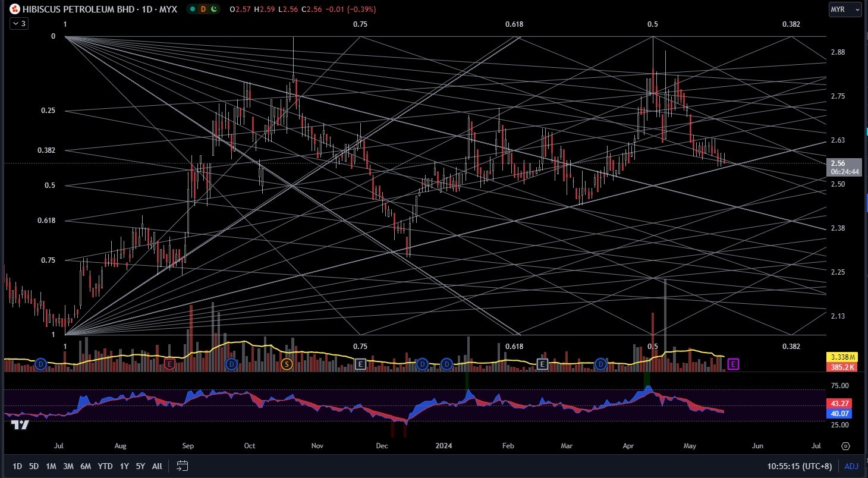The width and height of the screenshot is (868, 478).
Task: Click the D dividend marker in early January 2024
Action: point(447,364)
